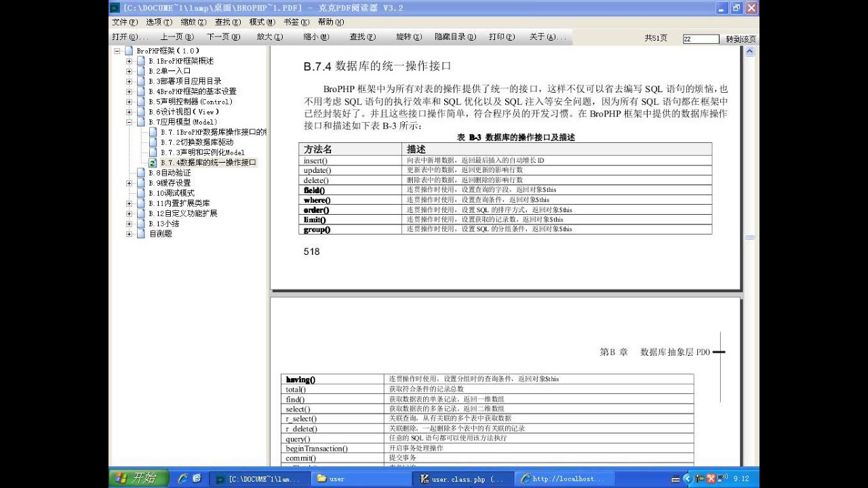Hide the outline with 隐藏目录(D)
868x488 pixels.
coord(456,37)
